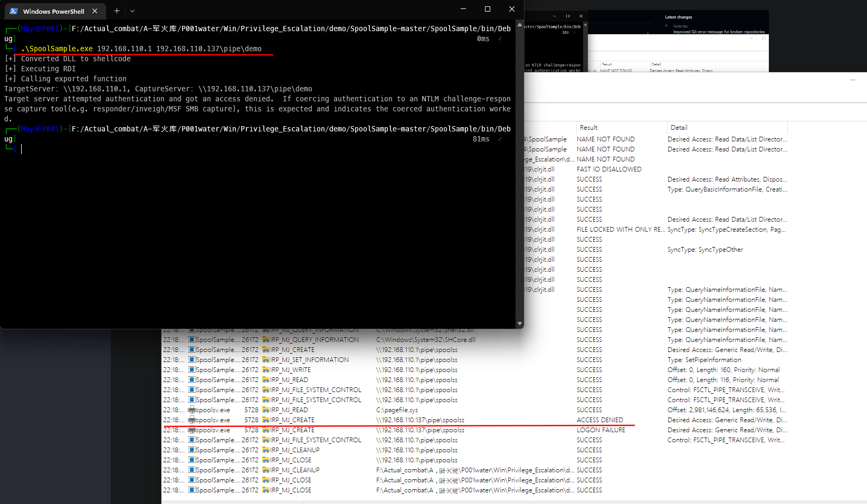Select SpoolSample IRP_MJ_READ pipe\spoolss operation cell
Image resolution: width=867 pixels, height=504 pixels.
(x=289, y=380)
